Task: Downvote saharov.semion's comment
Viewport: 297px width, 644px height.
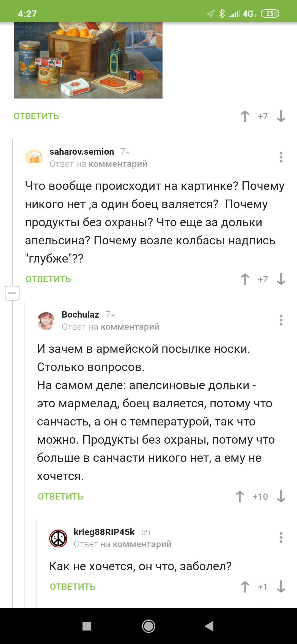Action: pos(281,279)
